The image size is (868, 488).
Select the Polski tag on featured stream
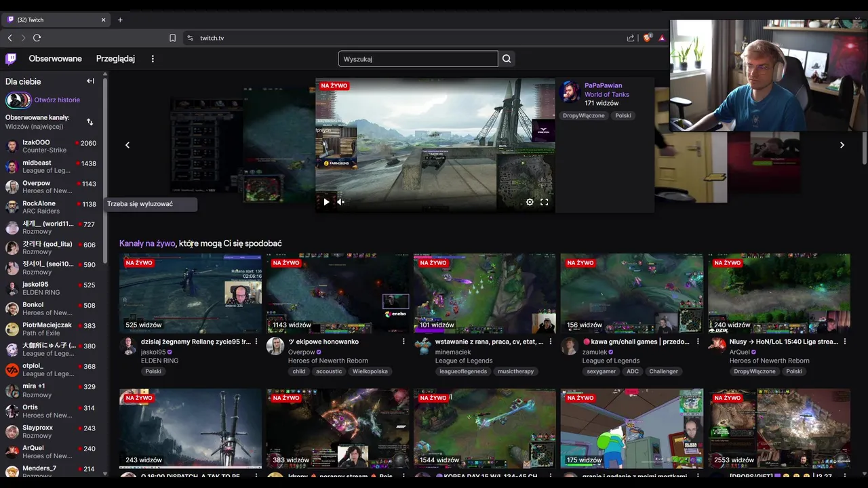(623, 116)
